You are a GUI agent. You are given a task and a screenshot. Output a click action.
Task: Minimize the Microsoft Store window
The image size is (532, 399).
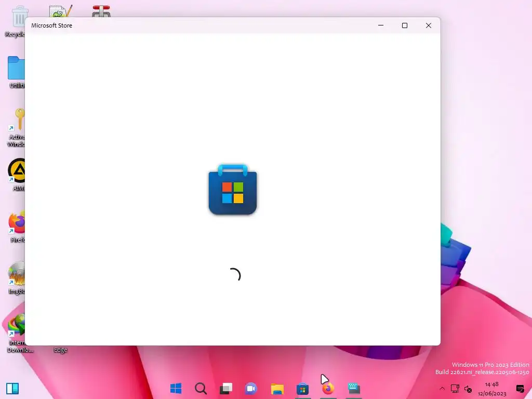381,25
